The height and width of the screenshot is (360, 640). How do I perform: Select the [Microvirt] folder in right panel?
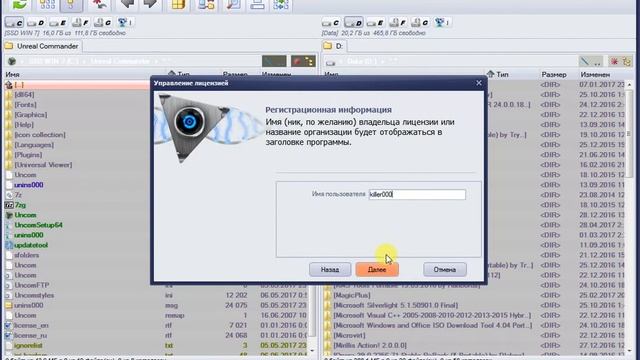click(349, 336)
